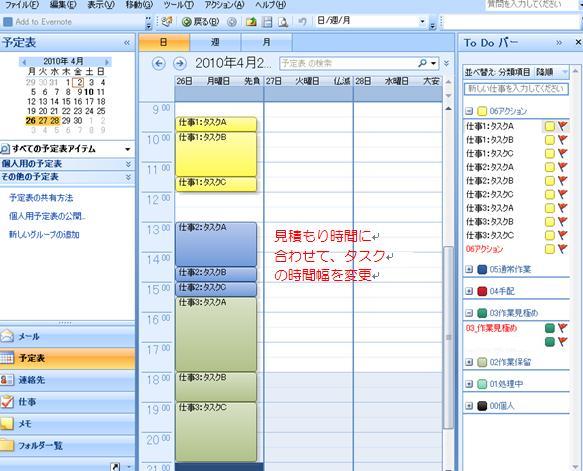Collapse the 06アクション group
Screen dimensions: 583x471
point(469,111)
